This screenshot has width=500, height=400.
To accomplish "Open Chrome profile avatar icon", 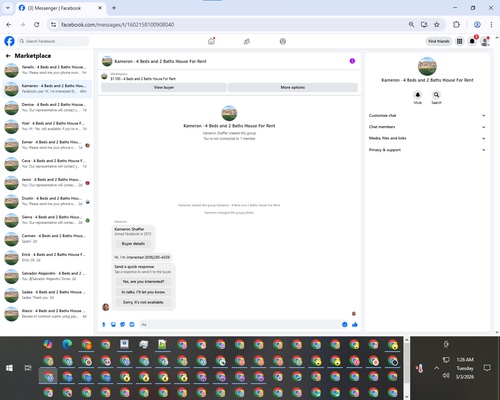I will [477, 25].
